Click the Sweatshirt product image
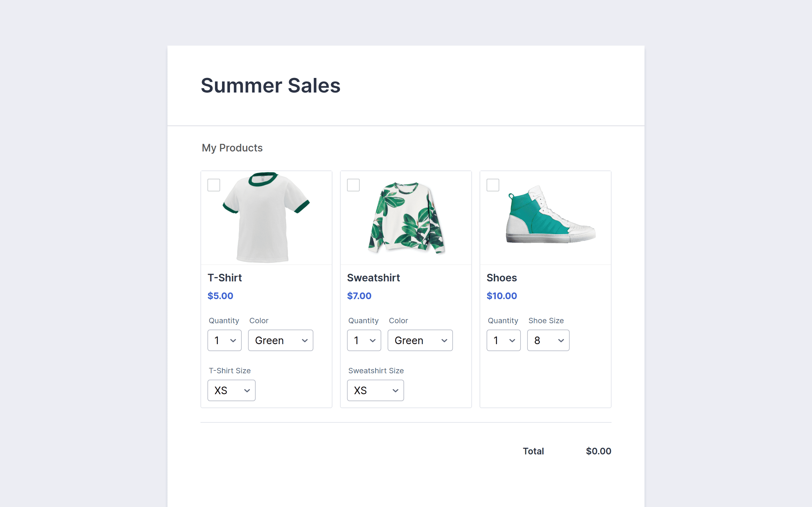This screenshot has width=812, height=507. click(x=406, y=218)
